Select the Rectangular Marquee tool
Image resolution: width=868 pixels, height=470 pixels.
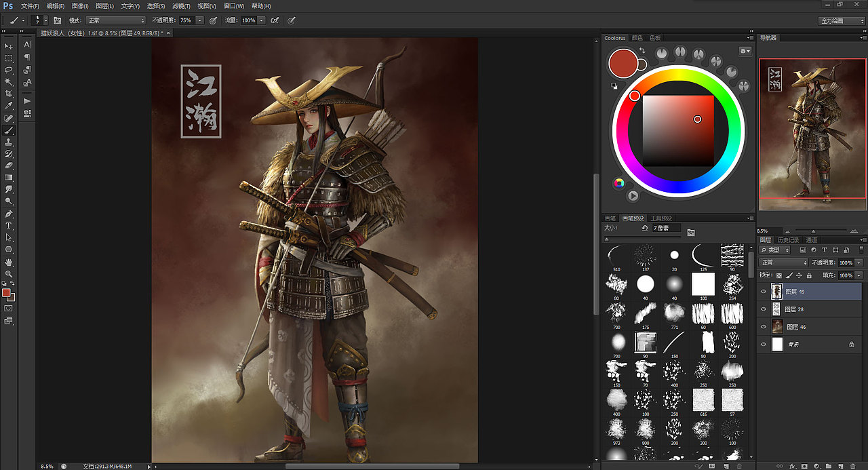click(9, 58)
